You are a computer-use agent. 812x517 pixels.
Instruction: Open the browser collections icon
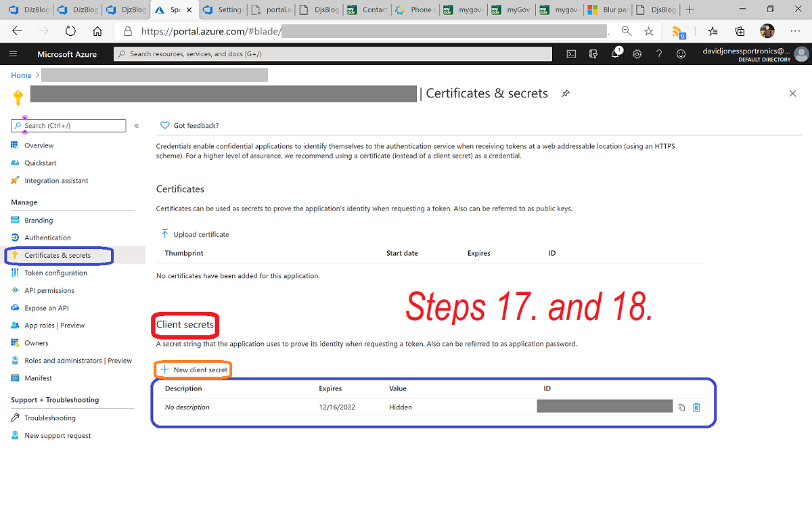point(740,31)
